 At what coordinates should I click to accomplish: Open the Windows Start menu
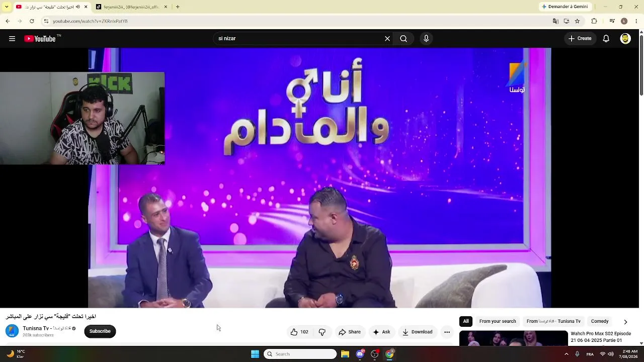click(x=255, y=354)
